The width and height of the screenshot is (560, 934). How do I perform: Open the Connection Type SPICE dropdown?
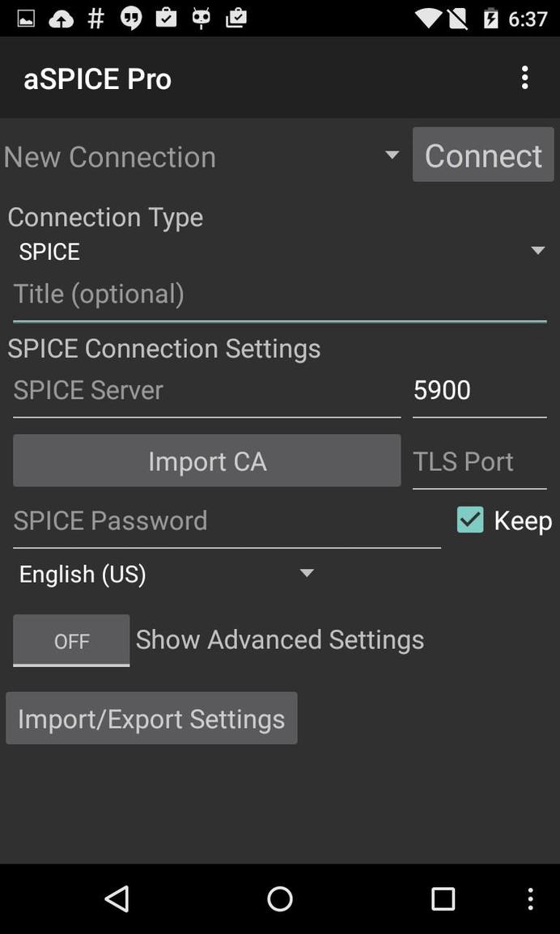[279, 251]
